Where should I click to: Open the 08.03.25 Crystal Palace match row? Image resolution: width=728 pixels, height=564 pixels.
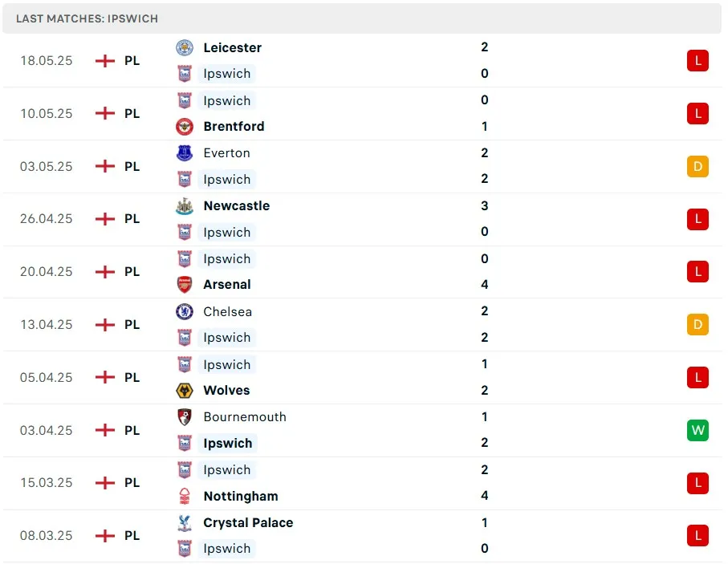(361, 536)
